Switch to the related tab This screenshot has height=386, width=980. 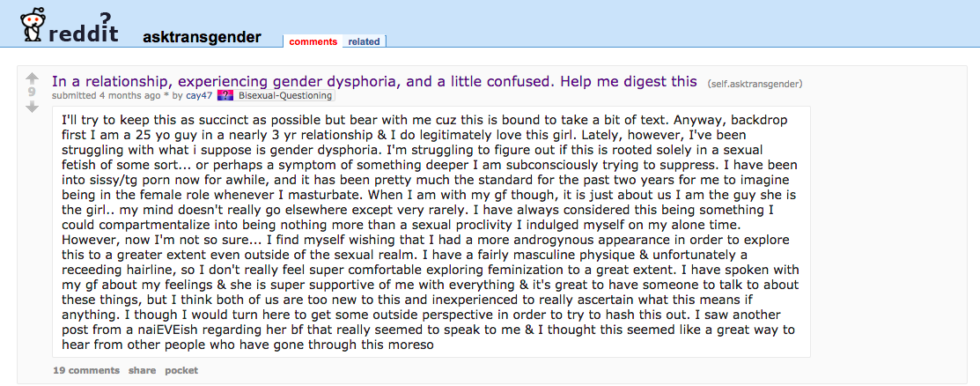tap(364, 41)
